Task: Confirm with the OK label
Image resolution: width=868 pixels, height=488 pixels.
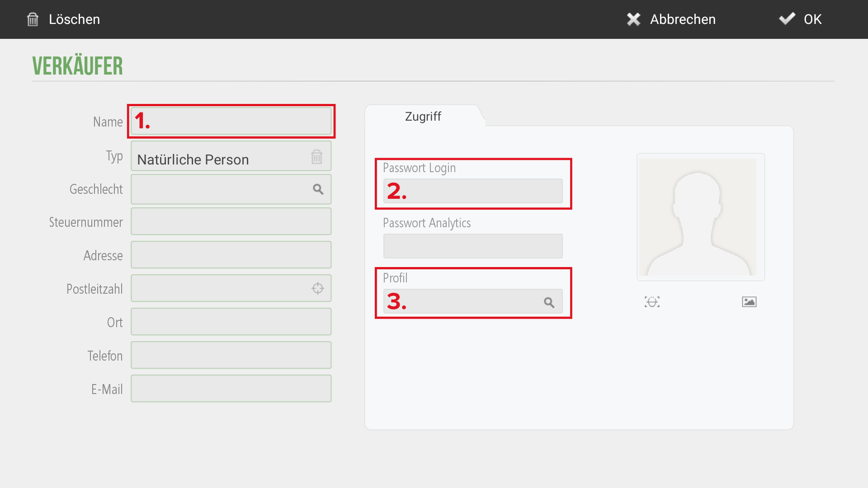Action: (812, 19)
